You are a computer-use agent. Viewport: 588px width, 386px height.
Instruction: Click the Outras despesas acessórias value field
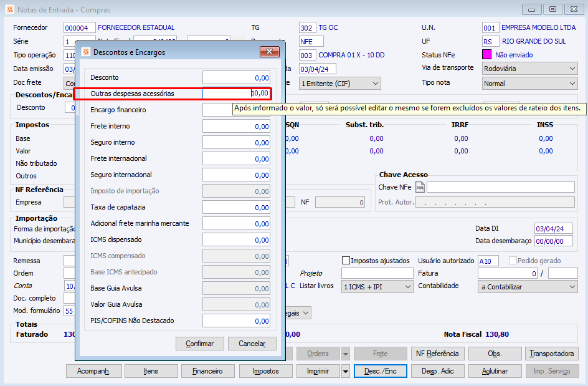(236, 93)
